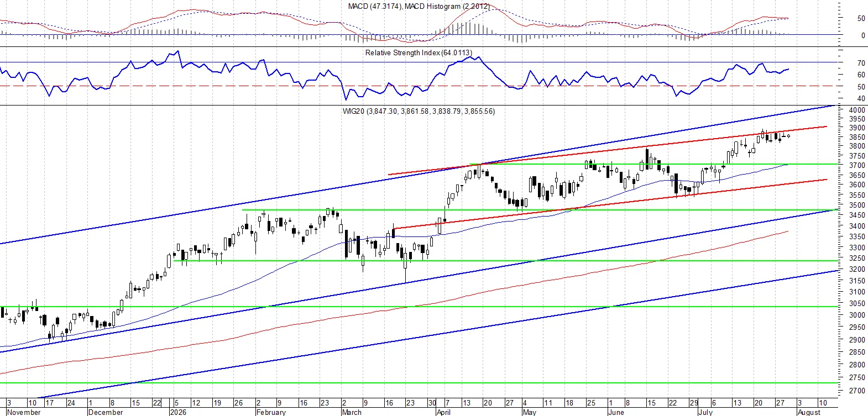Select the 3250 price axis label

(x=857, y=258)
